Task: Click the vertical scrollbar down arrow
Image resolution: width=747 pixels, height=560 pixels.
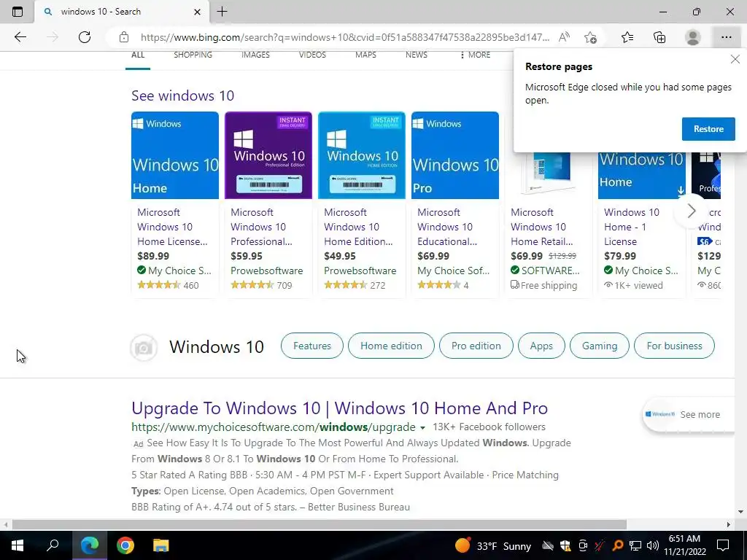Action: (x=740, y=512)
